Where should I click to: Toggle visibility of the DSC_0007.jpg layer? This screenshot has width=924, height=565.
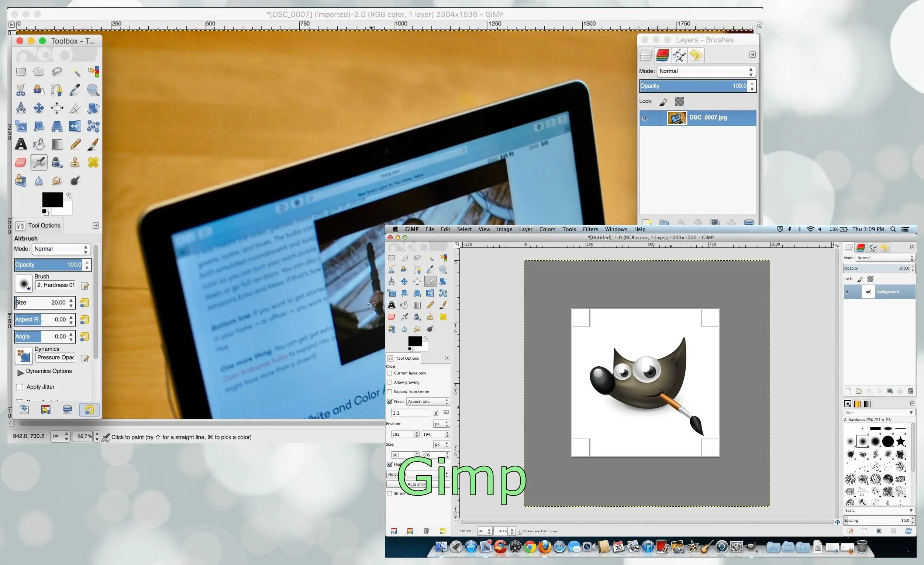(645, 118)
